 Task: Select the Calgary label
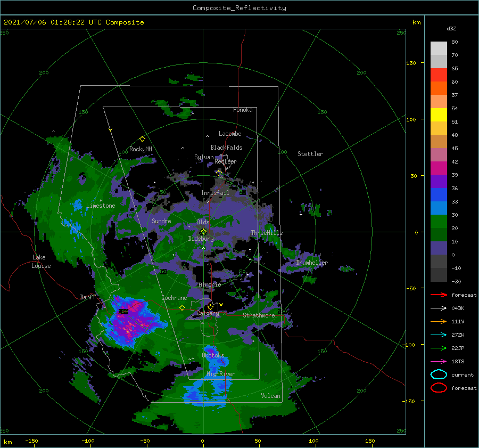click(208, 313)
